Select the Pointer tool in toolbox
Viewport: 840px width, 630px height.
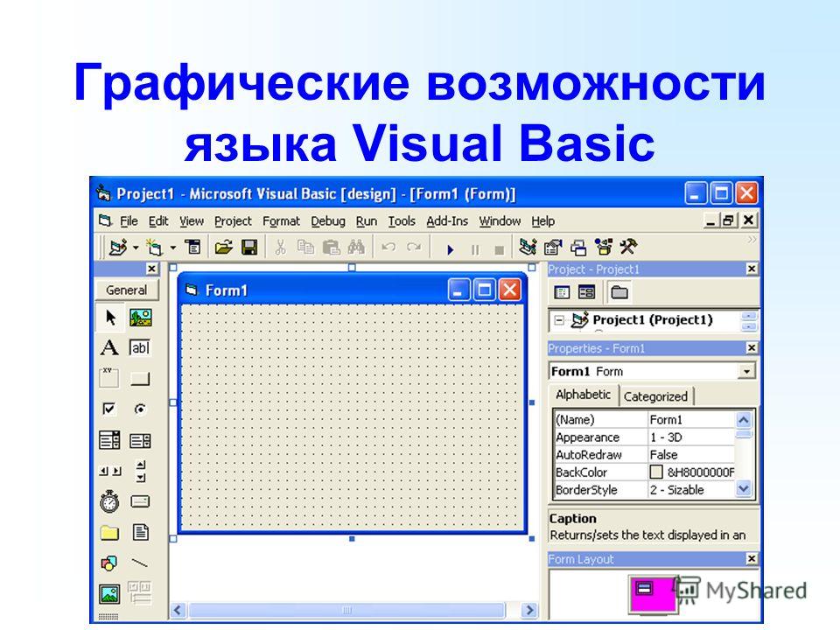tap(110, 317)
